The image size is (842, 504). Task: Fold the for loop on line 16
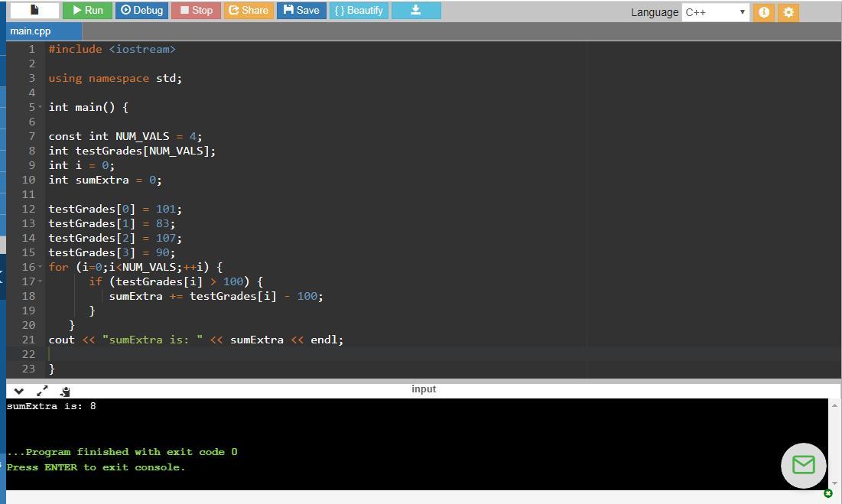click(40, 268)
